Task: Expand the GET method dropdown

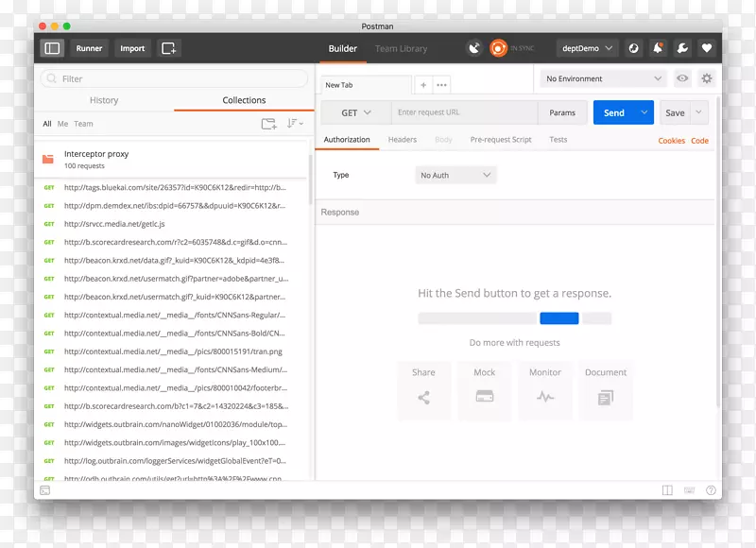Action: coord(356,112)
